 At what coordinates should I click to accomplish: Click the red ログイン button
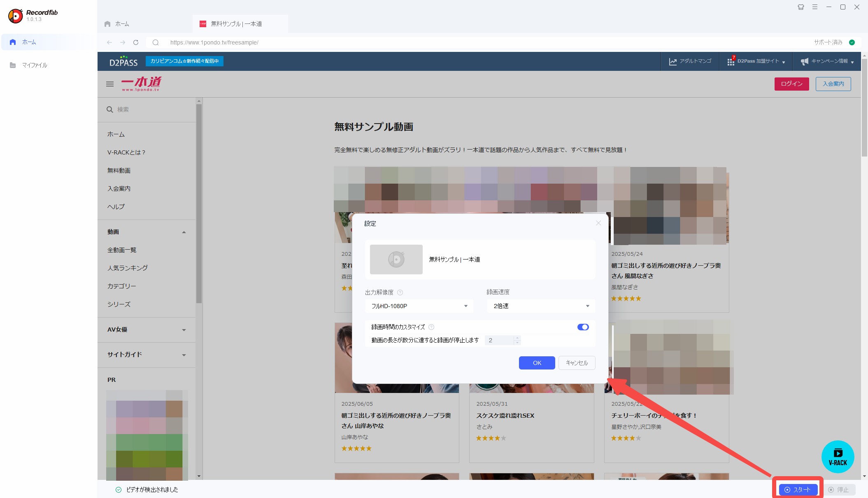791,84
